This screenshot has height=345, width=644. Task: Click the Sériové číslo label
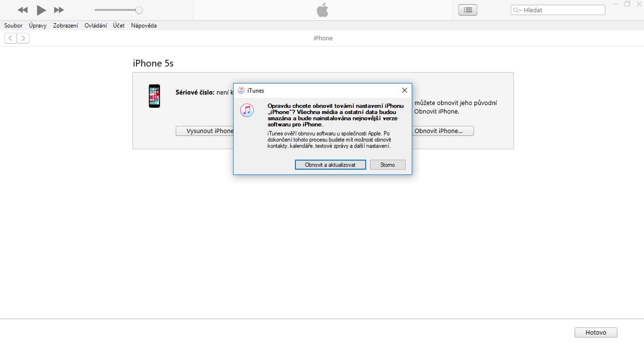[x=195, y=92]
